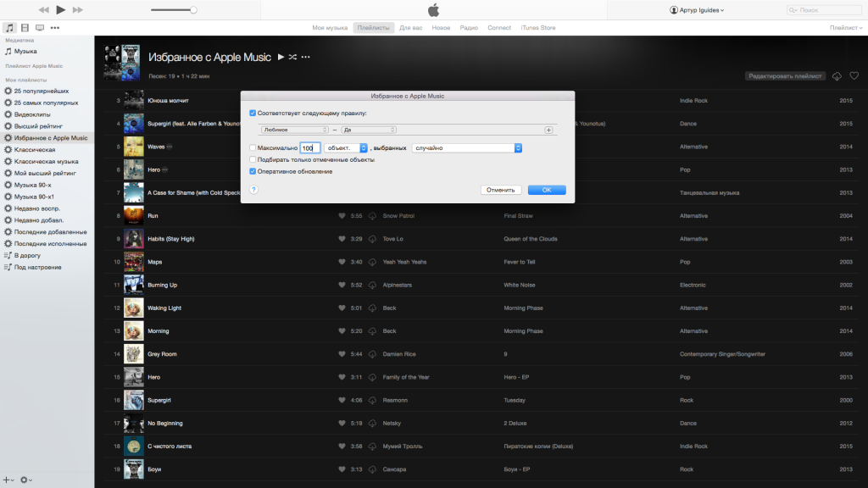868x488 pixels.
Task: Open the Music library icon
Action: coord(9,28)
